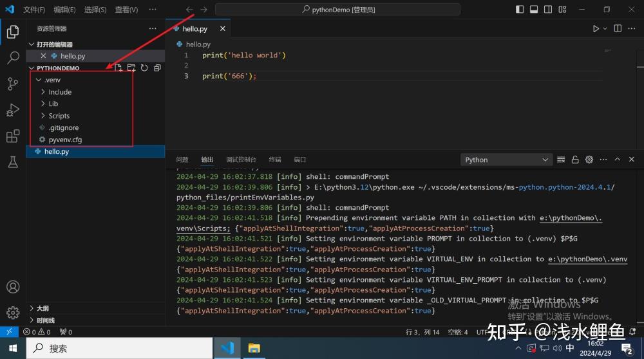
Task: Open Run and Debug view
Action: pyautogui.click(x=13, y=110)
